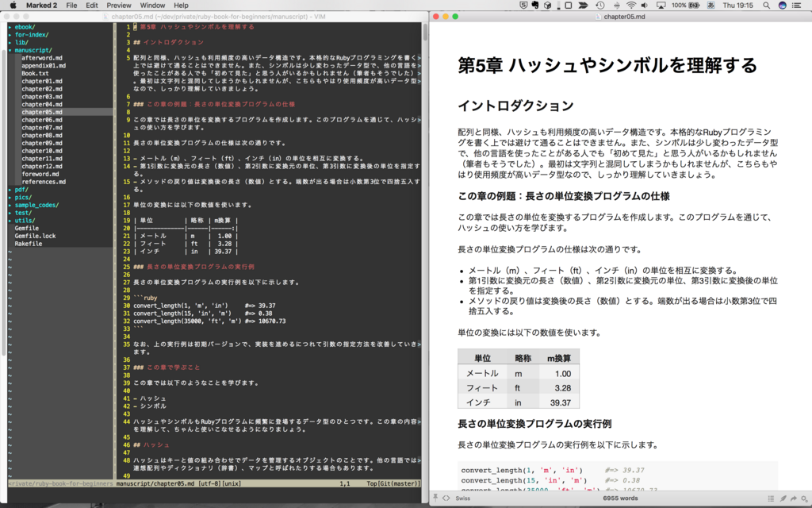Click the shield icon in menu bar
Screen dimensions: 812x508
point(523,6)
